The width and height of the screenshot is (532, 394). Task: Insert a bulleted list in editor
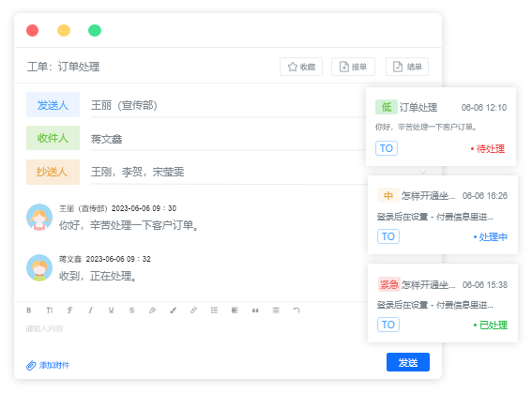[214, 311]
